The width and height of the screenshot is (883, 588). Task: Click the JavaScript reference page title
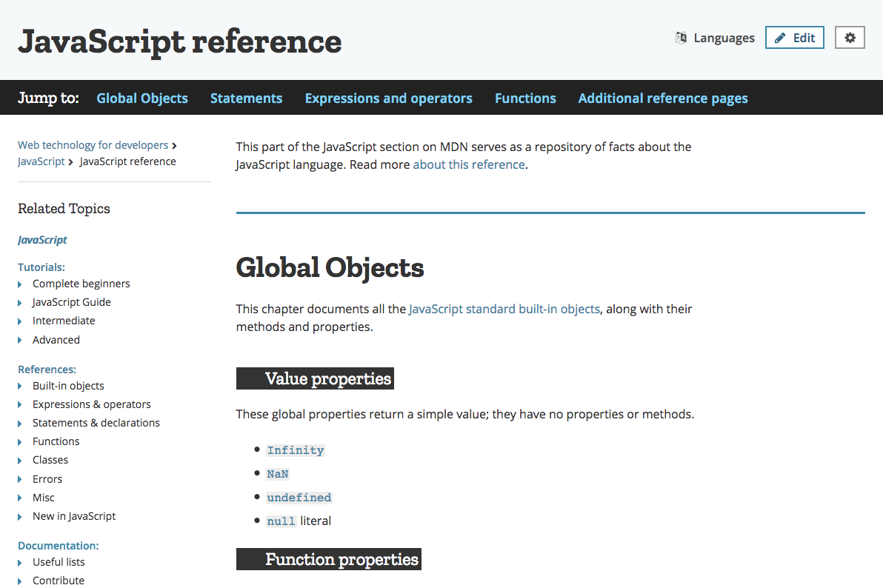(x=180, y=41)
